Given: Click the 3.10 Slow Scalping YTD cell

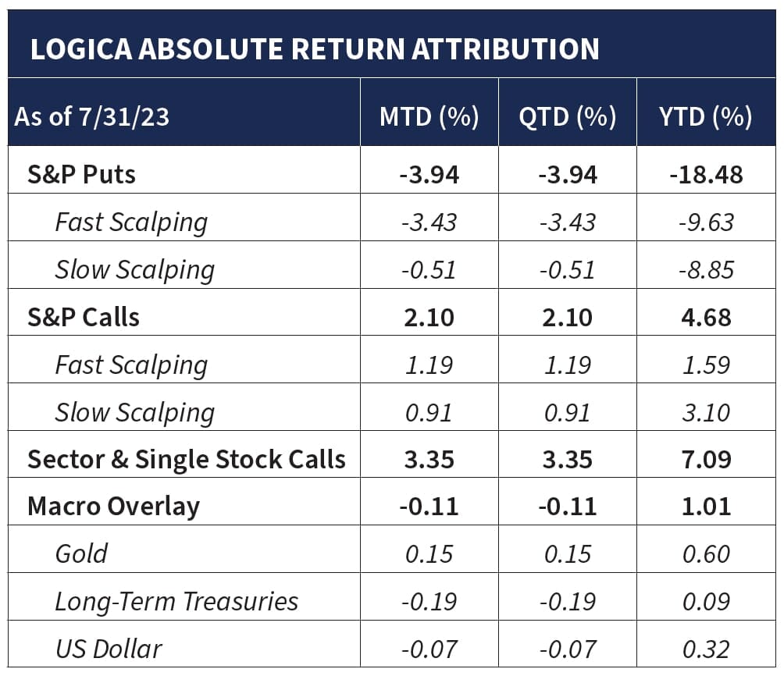Looking at the screenshot, I should [x=705, y=412].
